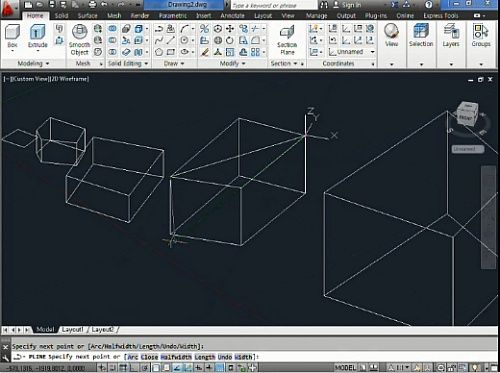This screenshot has width=500, height=373.
Task: Select the Rectangle draw tool
Action: click(x=171, y=52)
